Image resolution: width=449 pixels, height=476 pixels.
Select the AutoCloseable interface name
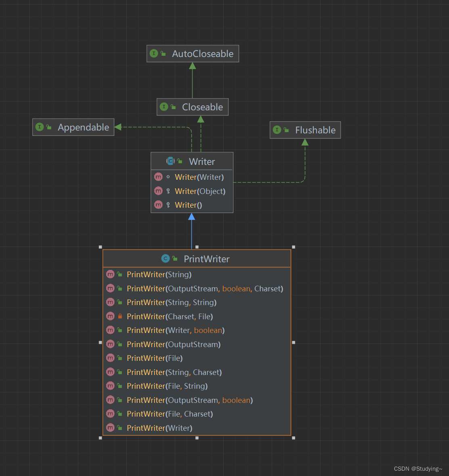[x=203, y=54]
